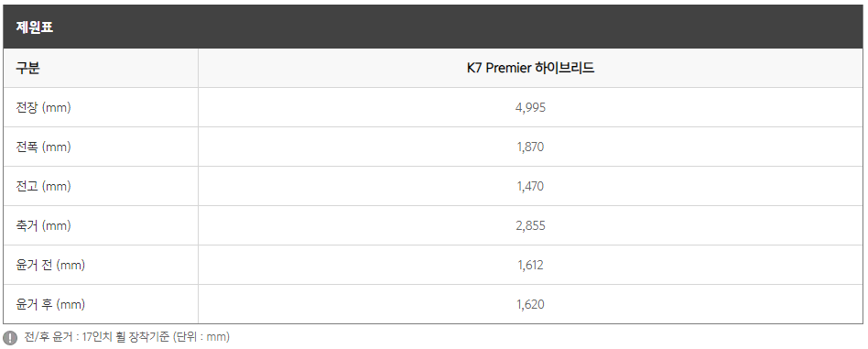Click the 17인치 휠 장착기준 footnote text
Image resolution: width=868 pixels, height=349 pixels.
[x=125, y=337]
